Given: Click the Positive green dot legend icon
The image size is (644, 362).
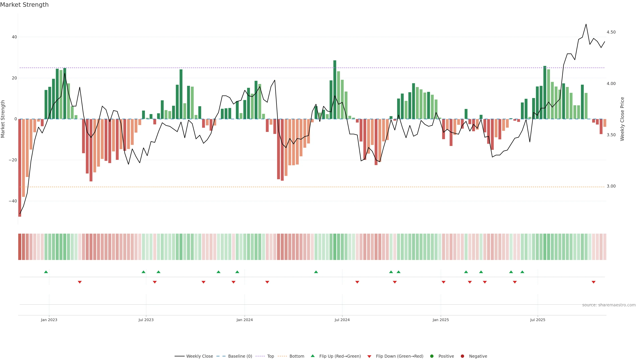Looking at the screenshot, I should pos(432,356).
